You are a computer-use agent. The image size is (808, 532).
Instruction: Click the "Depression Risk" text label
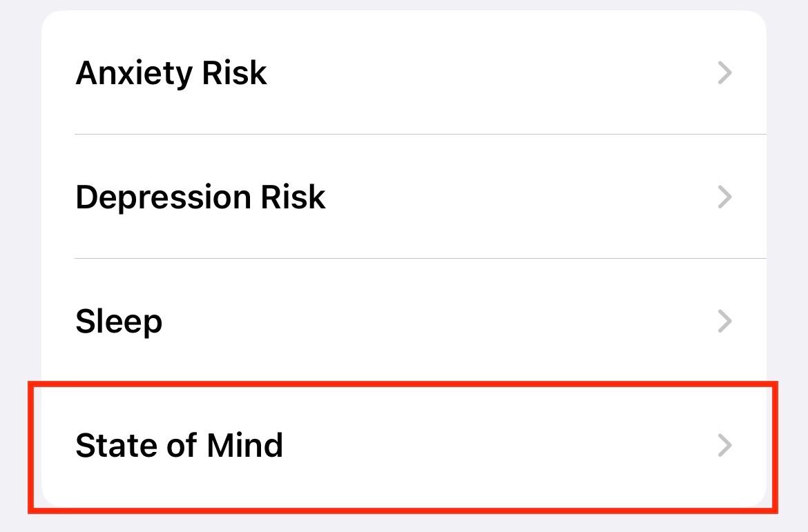pyautogui.click(x=200, y=197)
